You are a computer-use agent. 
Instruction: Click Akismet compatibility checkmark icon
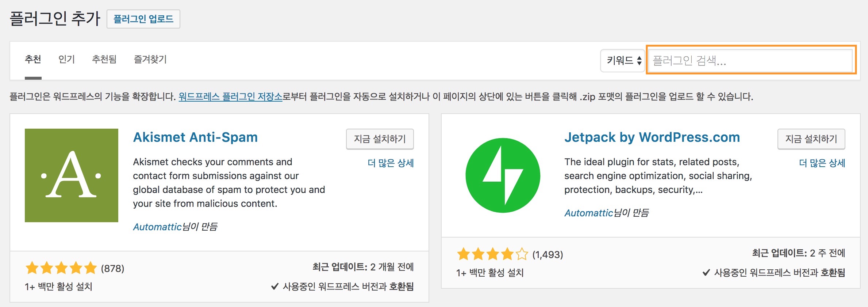tap(275, 287)
